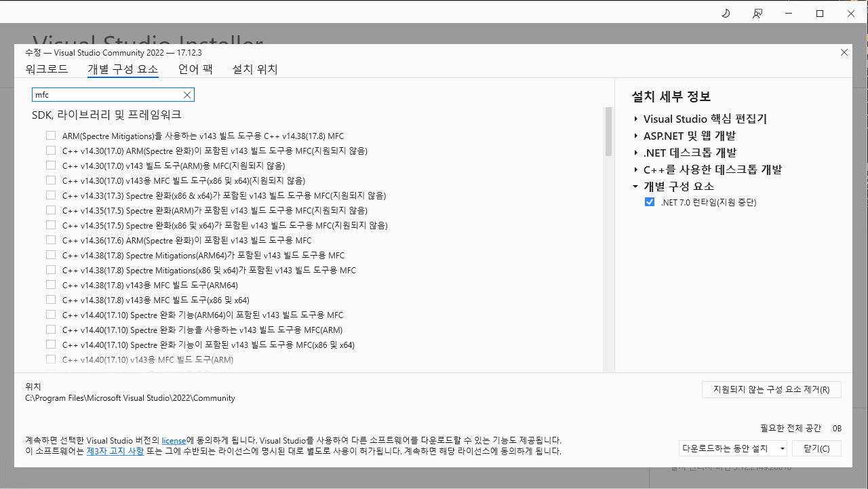This screenshot has height=489, width=868.
Task: Expand .NET 데스크톱 개발 section
Action: click(636, 153)
